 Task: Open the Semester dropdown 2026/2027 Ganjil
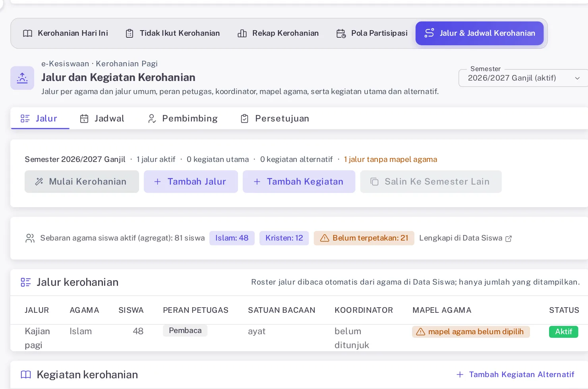[523, 78]
